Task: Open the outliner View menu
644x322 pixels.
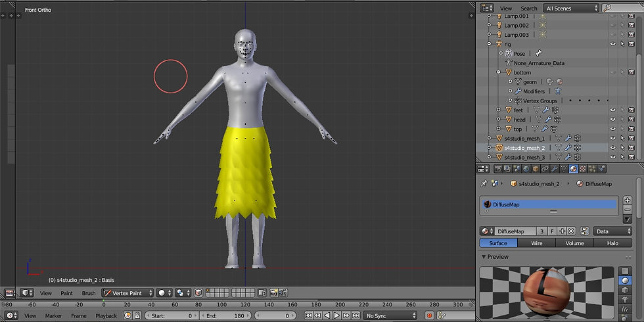Action: 505,8
